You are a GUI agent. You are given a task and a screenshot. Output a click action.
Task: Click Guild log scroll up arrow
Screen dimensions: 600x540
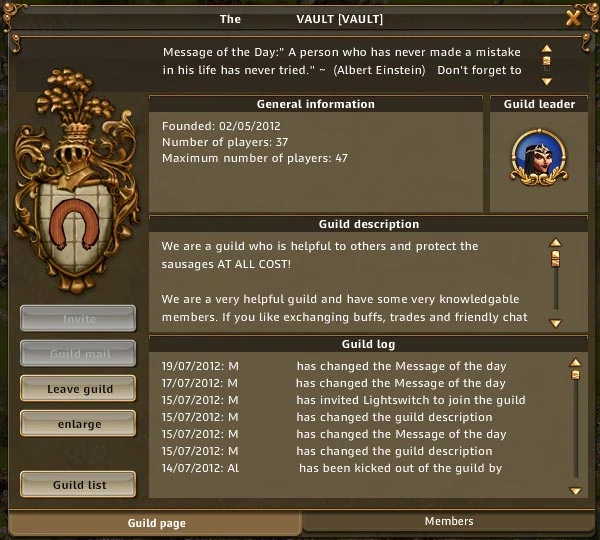(x=576, y=362)
